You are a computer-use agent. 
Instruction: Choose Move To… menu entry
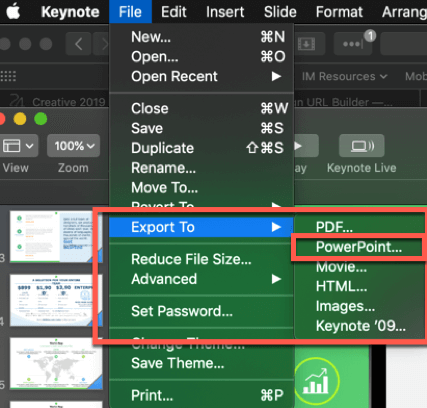201,188
